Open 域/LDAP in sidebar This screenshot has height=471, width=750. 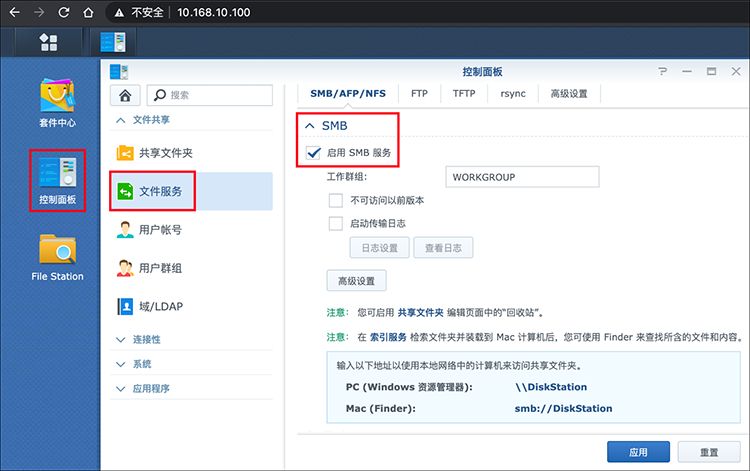[x=191, y=306]
